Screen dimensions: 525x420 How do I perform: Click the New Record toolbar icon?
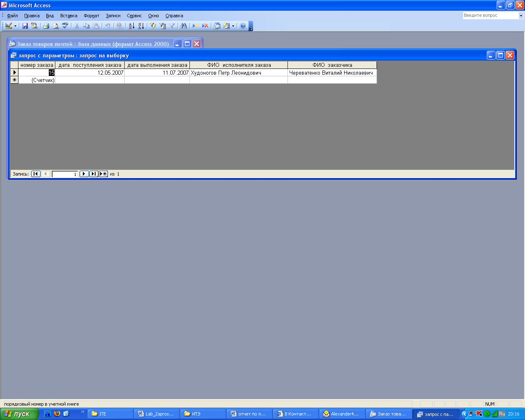[x=196, y=26]
